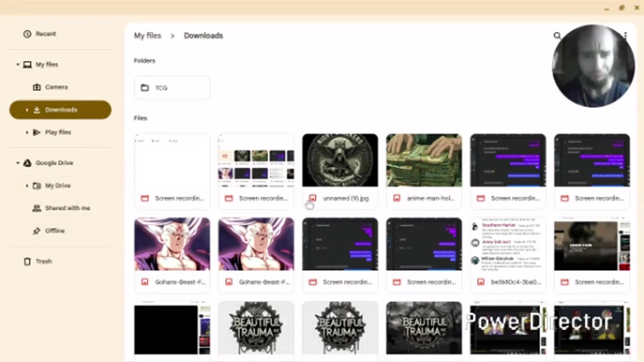Select the hands-holding-cash thumbnail

(424, 160)
